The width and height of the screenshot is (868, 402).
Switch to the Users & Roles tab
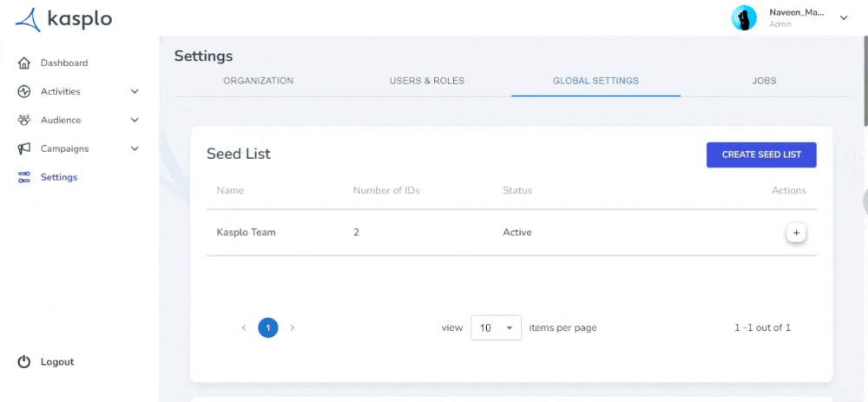[x=427, y=81]
